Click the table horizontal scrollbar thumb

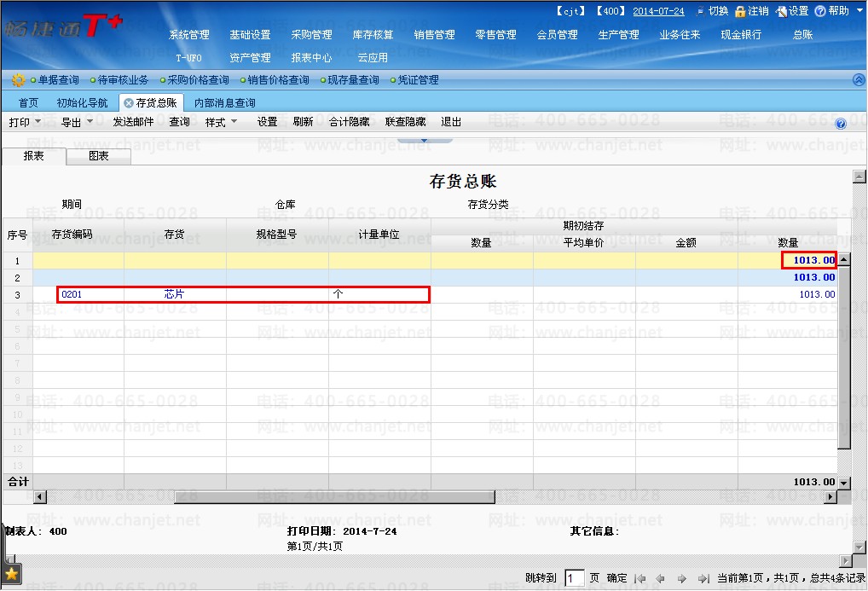point(334,497)
